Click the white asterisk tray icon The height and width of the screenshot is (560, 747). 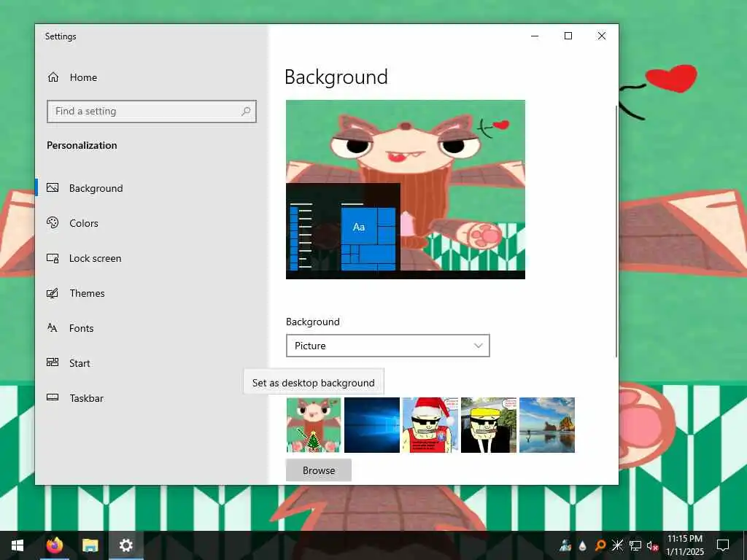point(617,545)
